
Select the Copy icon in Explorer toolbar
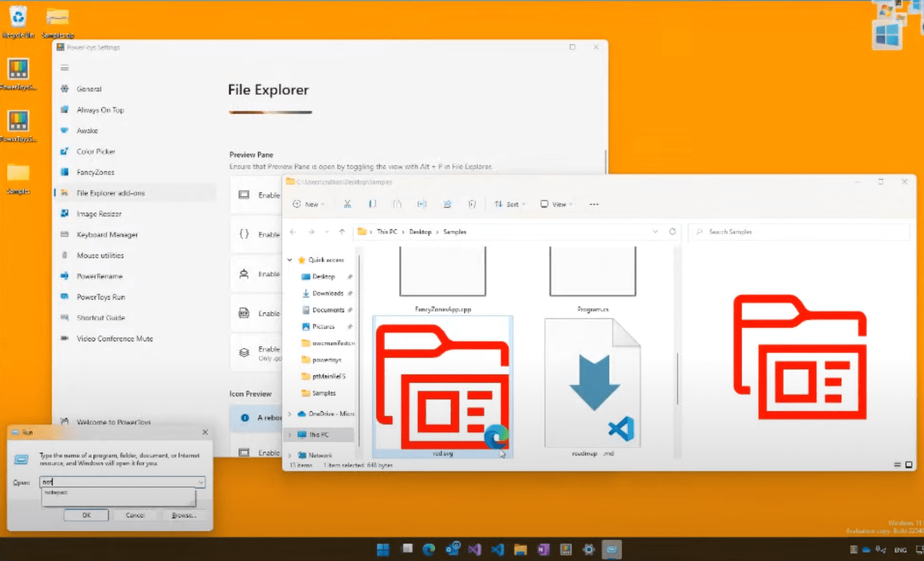click(373, 204)
